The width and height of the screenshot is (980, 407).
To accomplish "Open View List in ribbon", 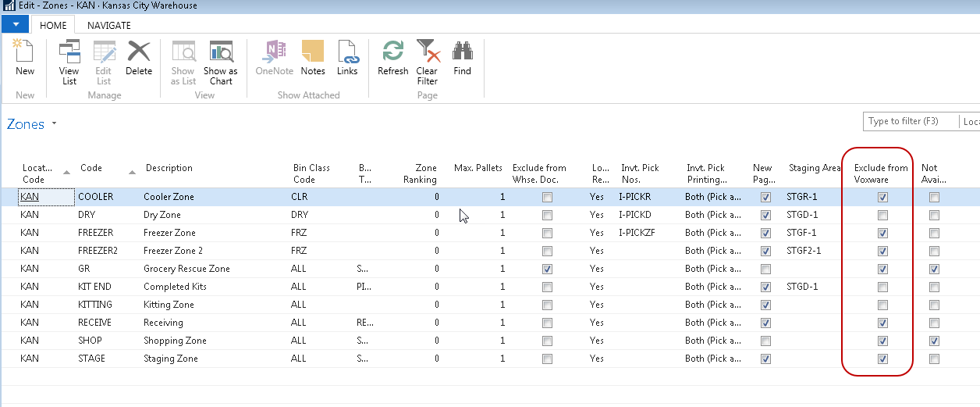I will click(69, 62).
